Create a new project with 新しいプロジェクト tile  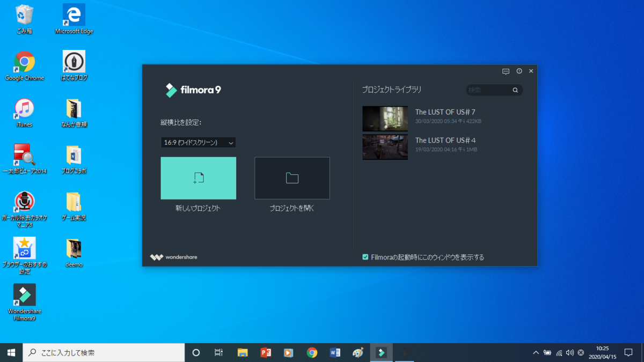coord(198,178)
